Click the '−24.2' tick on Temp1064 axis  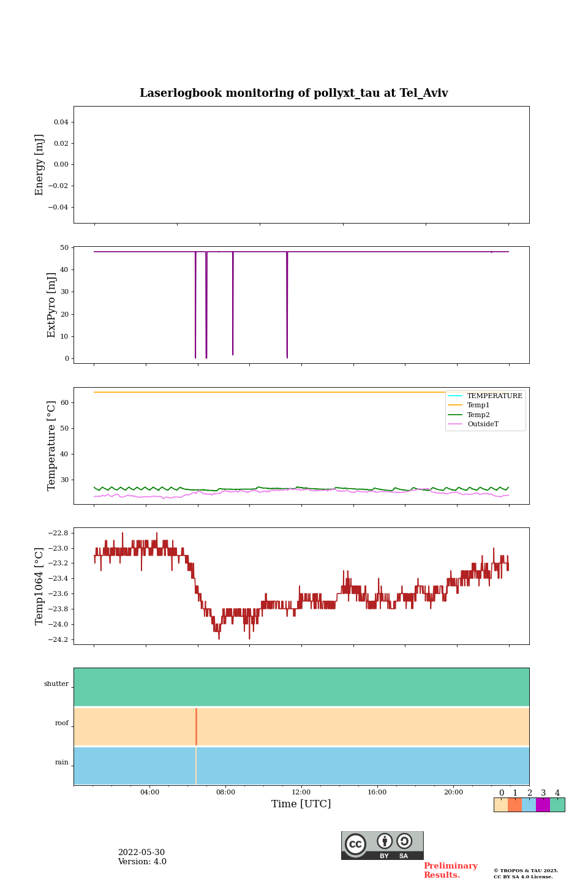pos(58,640)
